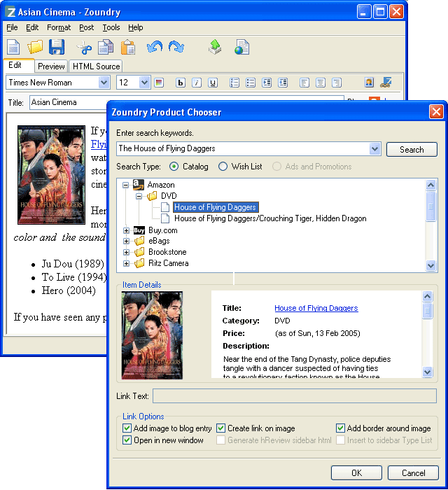Click the globe page view-online icon

(241, 47)
